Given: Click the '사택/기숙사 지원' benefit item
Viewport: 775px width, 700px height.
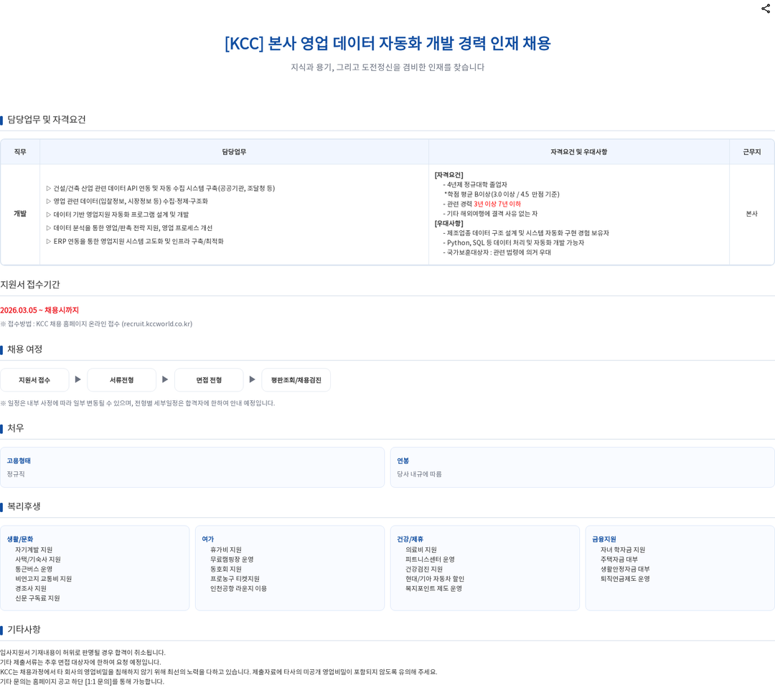Looking at the screenshot, I should tap(38, 559).
